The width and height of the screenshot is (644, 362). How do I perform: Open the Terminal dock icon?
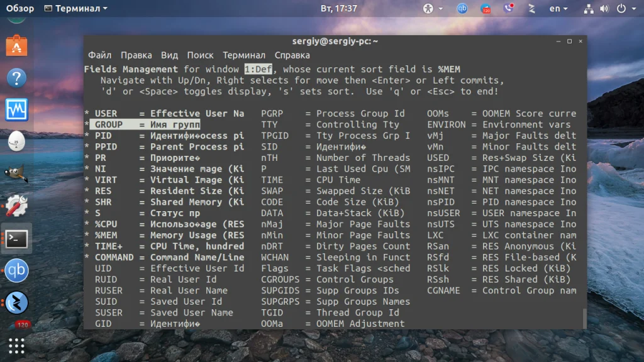click(16, 239)
